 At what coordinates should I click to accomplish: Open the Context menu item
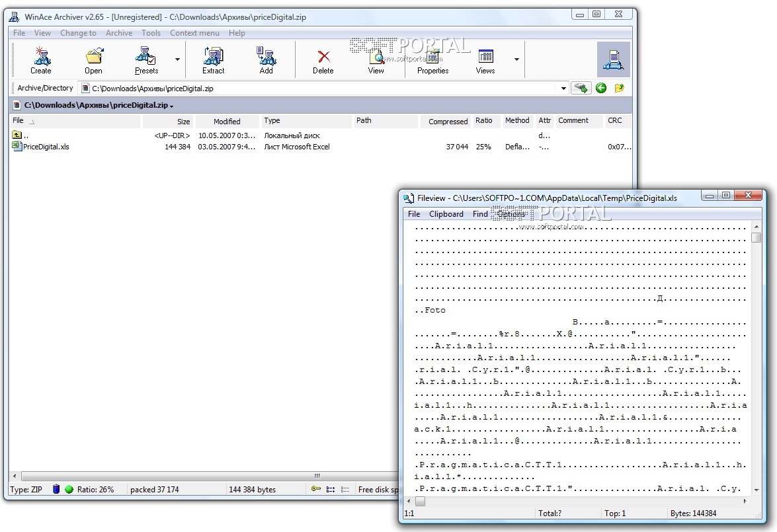[x=194, y=32]
